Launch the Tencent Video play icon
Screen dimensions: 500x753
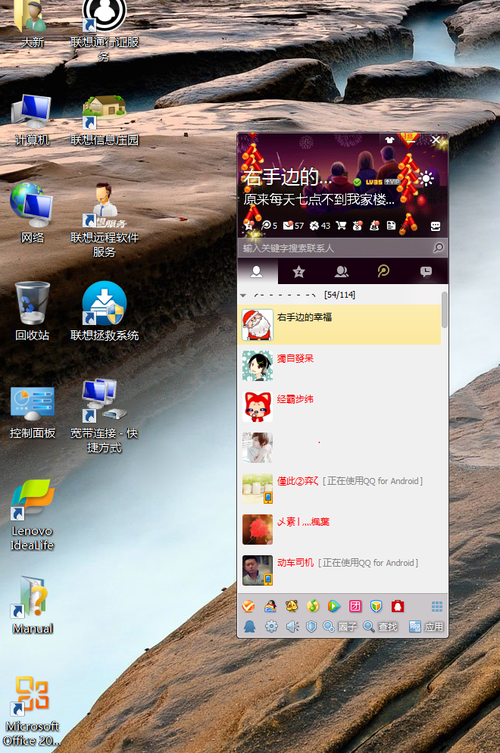tap(334, 606)
